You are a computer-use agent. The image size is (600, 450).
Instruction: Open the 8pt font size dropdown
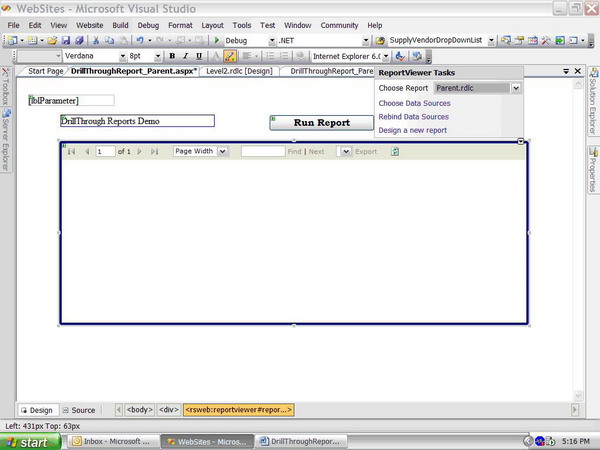click(x=158, y=56)
